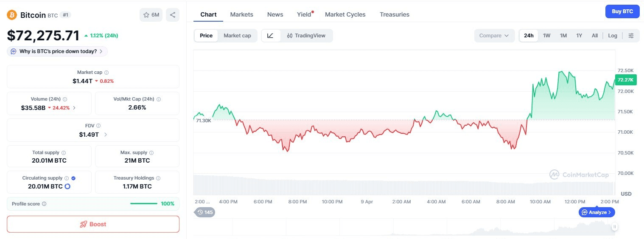Open the Compare dropdown
Image resolution: width=644 pixels, height=239 pixels.
tap(494, 36)
